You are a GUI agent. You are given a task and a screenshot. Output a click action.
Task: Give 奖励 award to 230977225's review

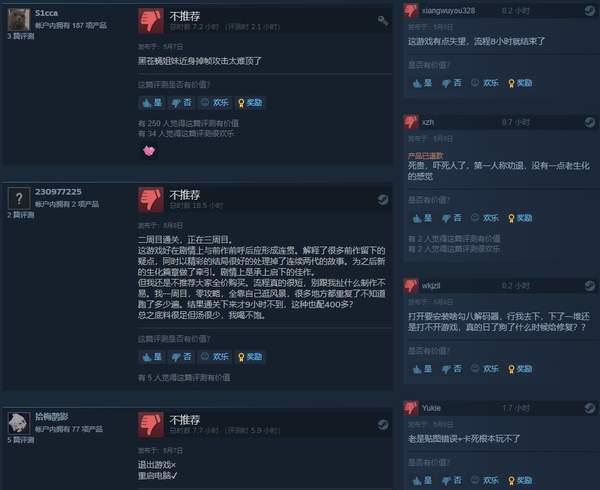pyautogui.click(x=250, y=357)
